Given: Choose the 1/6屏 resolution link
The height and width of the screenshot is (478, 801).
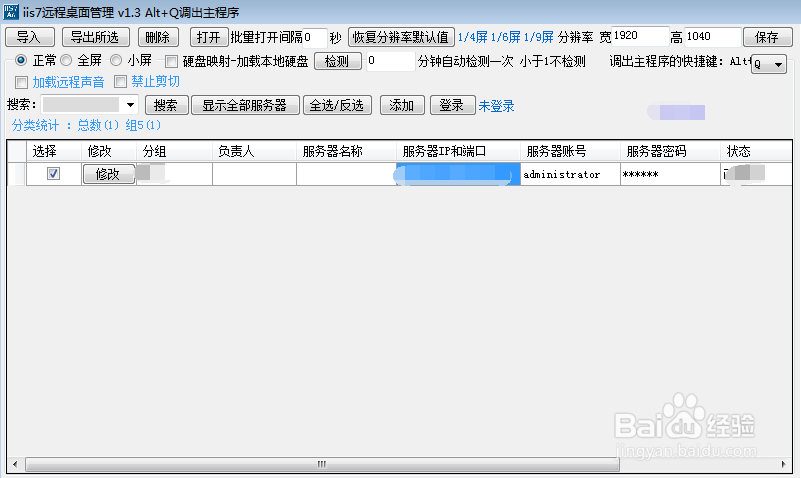Looking at the screenshot, I should point(506,37).
